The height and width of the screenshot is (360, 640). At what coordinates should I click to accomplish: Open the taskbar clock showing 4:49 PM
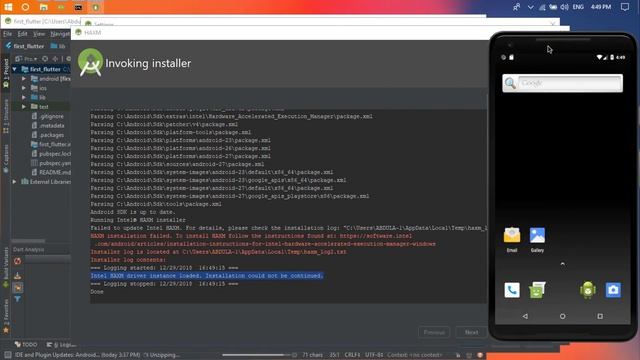click(601, 7)
